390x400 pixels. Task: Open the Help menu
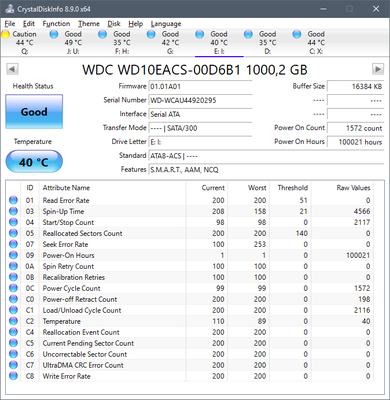pos(135,24)
